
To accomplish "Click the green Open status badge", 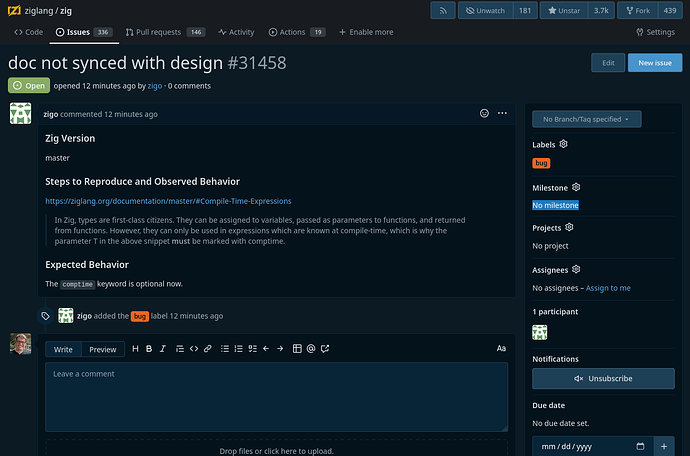I will 29,85.
